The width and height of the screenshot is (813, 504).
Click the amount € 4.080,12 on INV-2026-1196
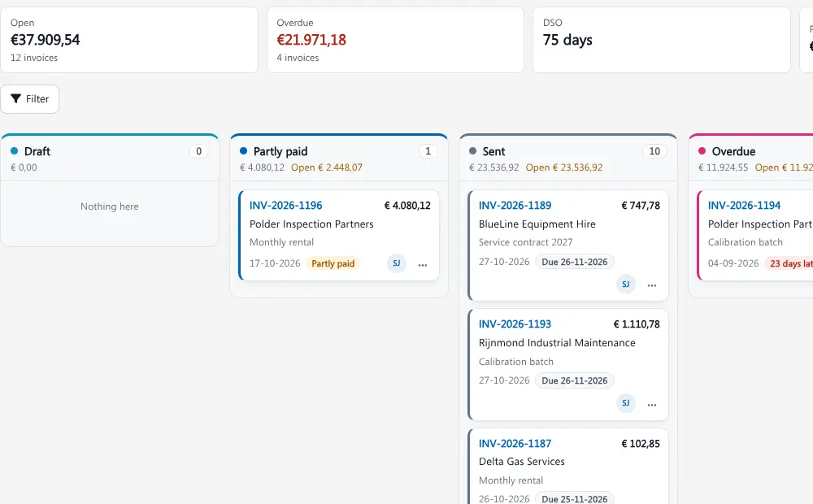point(407,206)
